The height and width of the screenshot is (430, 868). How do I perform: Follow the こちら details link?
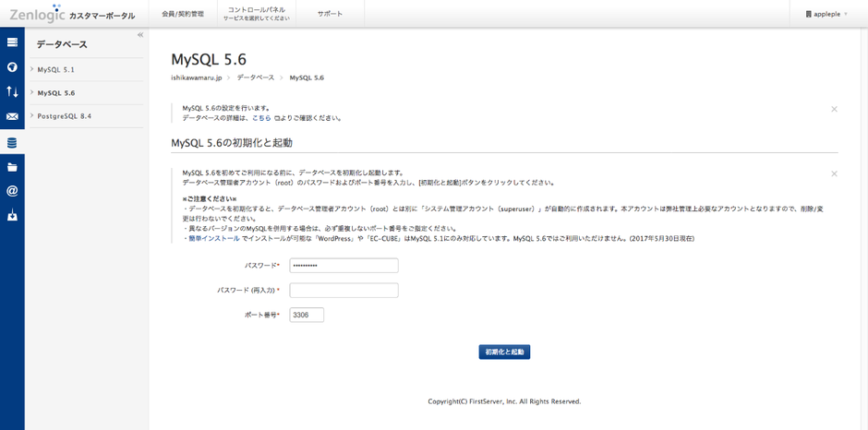(261, 118)
